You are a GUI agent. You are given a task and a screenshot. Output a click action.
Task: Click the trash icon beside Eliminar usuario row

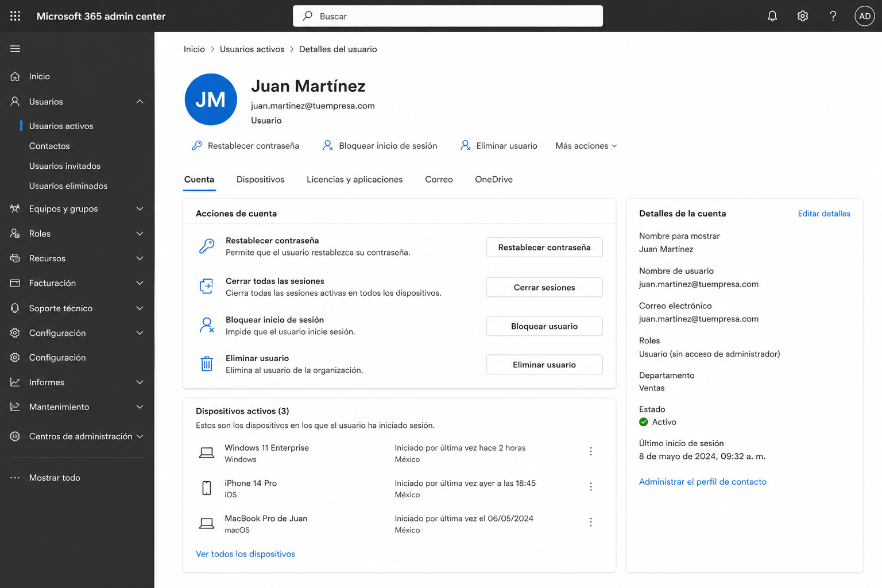tap(207, 363)
